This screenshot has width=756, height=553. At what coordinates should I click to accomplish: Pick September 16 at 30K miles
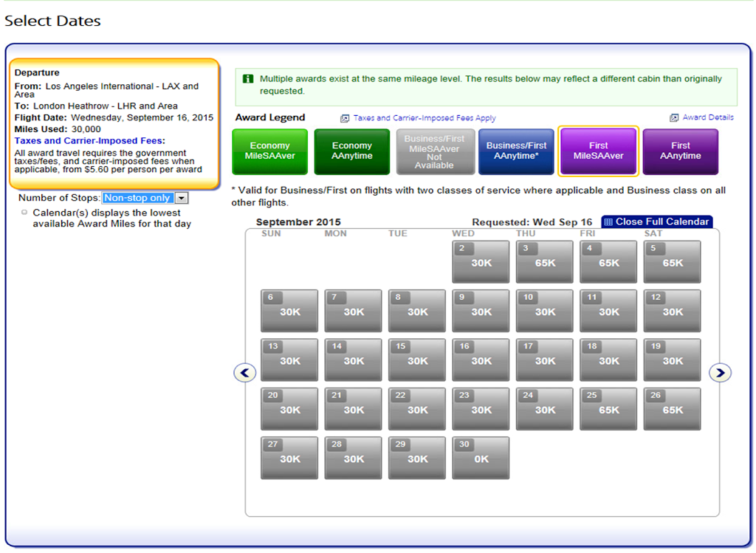click(481, 360)
